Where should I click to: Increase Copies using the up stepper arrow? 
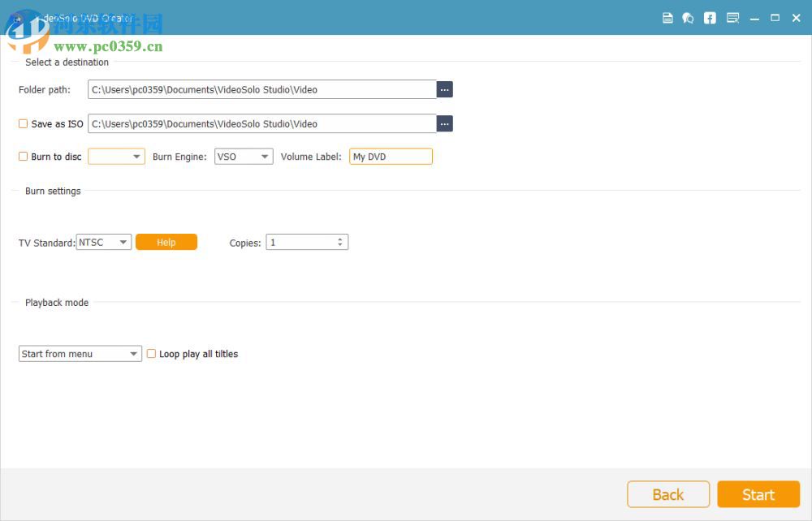pyautogui.click(x=342, y=238)
